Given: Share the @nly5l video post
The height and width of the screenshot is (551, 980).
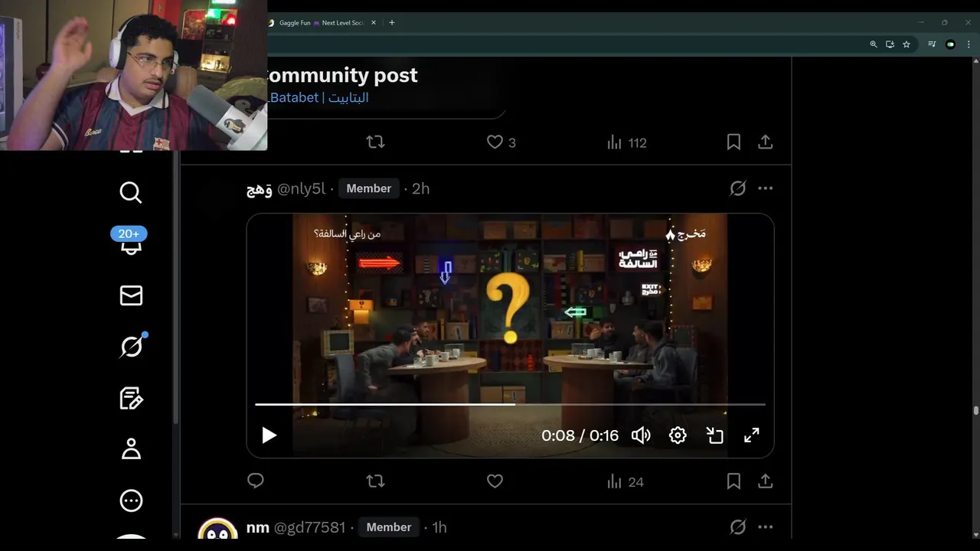Looking at the screenshot, I should pos(765,481).
